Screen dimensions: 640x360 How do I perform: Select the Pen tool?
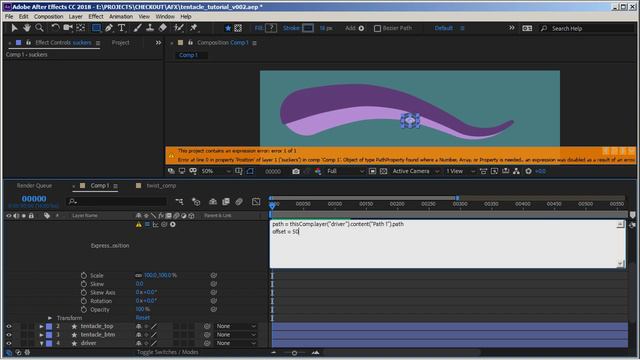point(109,28)
